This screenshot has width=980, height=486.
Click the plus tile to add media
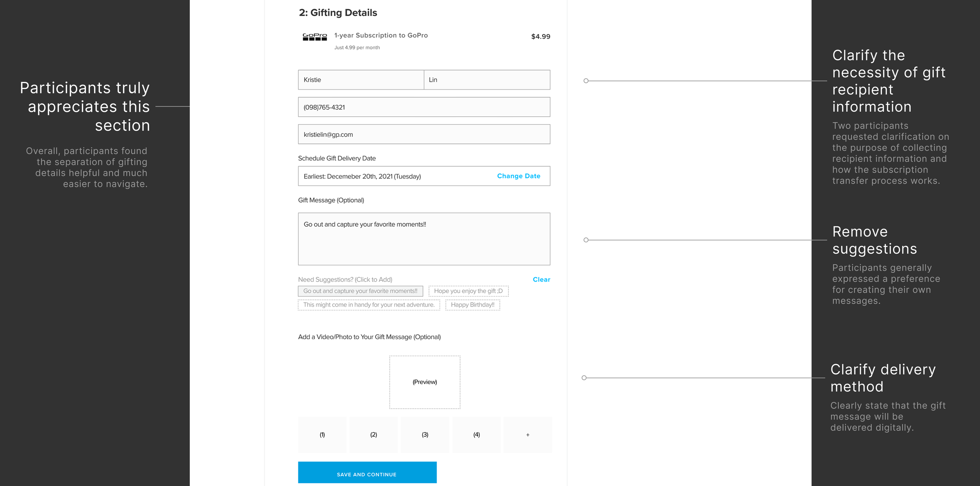point(527,435)
